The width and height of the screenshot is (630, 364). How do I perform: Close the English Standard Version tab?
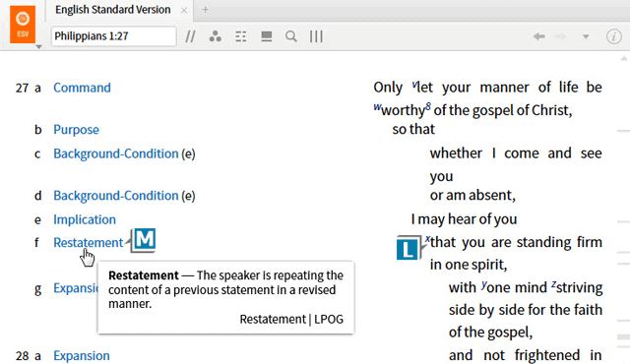(184, 11)
